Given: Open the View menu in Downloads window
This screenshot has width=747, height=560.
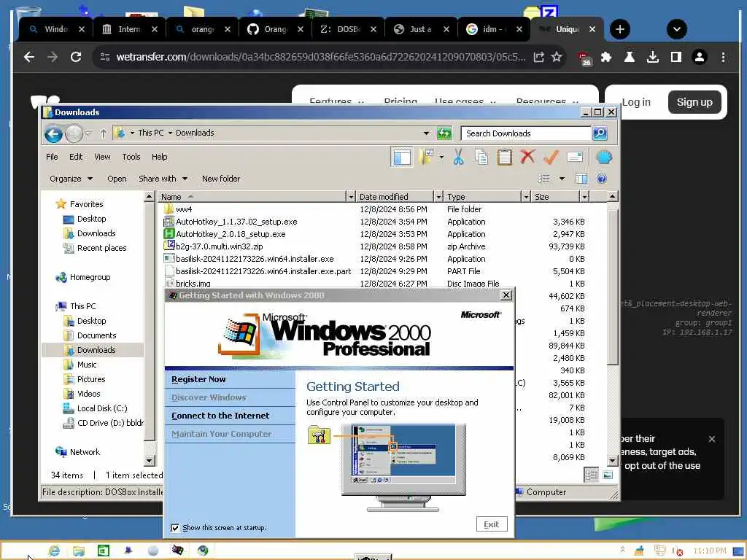Looking at the screenshot, I should (x=102, y=157).
